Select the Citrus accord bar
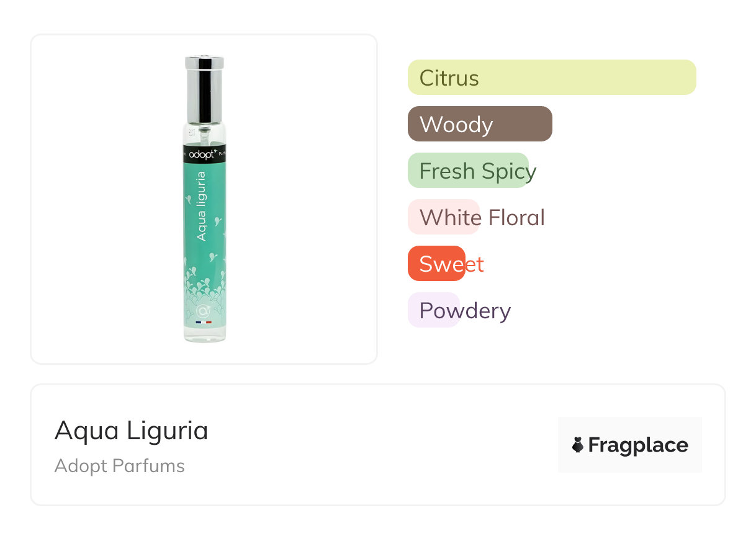756x536 pixels. click(x=551, y=78)
